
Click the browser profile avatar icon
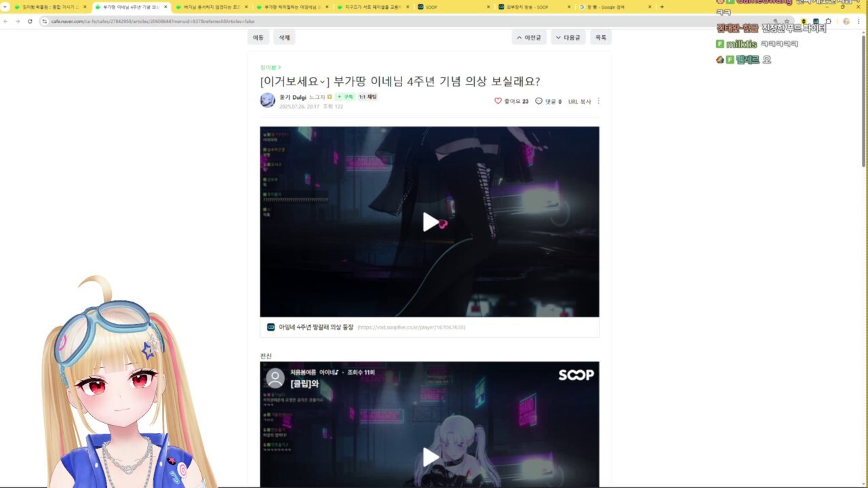[846, 21]
